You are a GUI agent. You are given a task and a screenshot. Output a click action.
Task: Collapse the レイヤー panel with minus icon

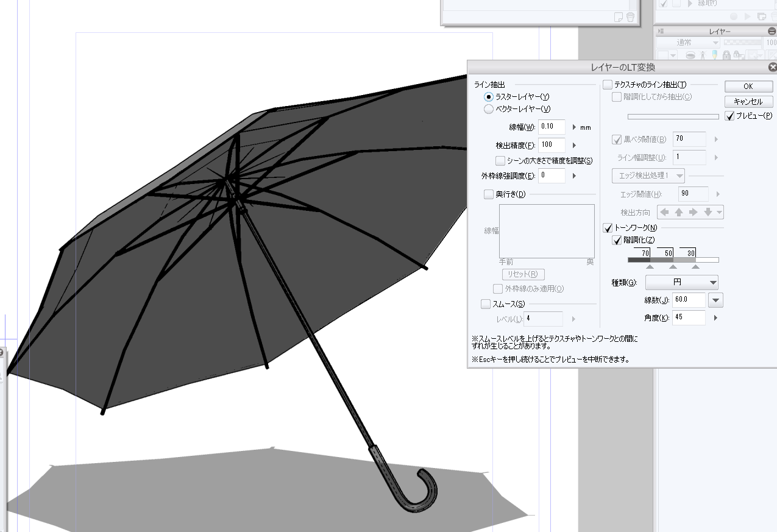(772, 31)
